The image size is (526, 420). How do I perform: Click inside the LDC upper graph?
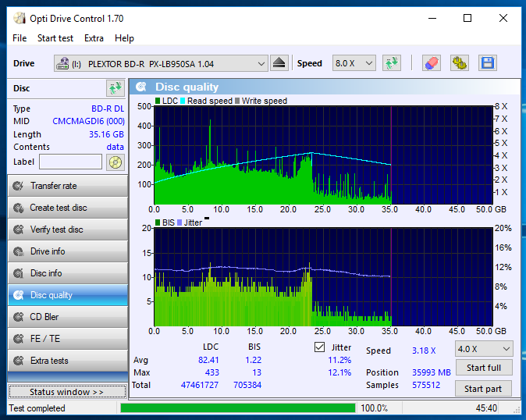[x=323, y=155]
